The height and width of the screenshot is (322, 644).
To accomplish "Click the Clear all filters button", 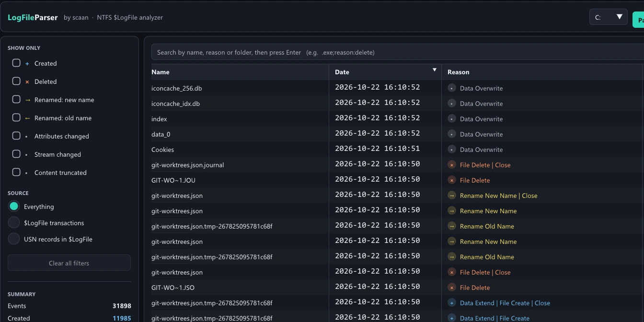I will pos(69,263).
